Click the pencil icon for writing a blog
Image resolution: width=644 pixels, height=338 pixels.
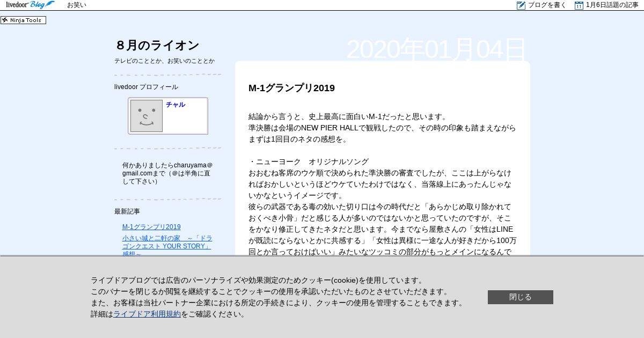pos(521,5)
